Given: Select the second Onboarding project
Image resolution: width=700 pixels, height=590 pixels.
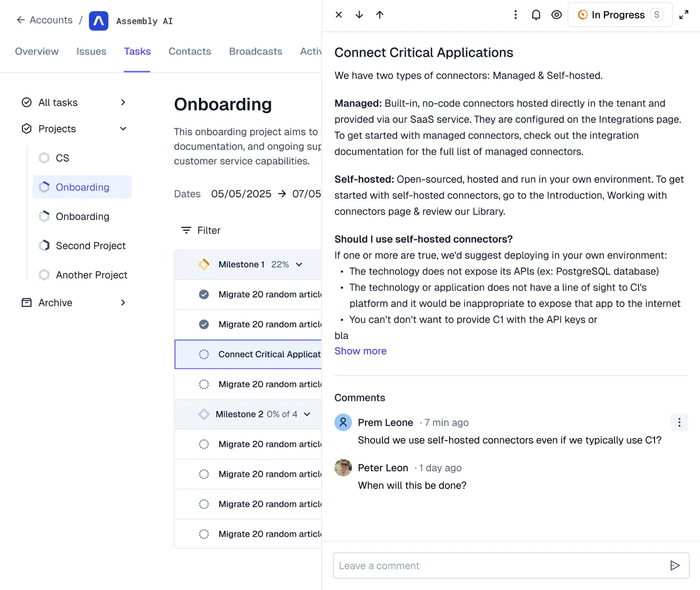Looking at the screenshot, I should 82,216.
